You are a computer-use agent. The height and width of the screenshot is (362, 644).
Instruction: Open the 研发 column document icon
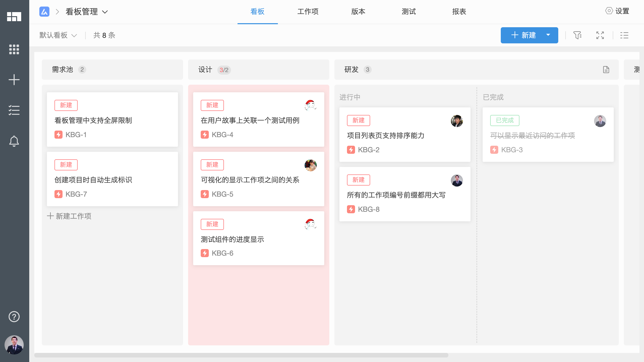click(x=606, y=70)
